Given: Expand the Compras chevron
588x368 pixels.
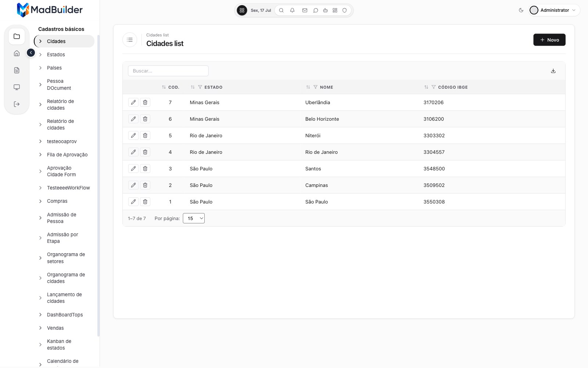Looking at the screenshot, I should pyautogui.click(x=40, y=201).
